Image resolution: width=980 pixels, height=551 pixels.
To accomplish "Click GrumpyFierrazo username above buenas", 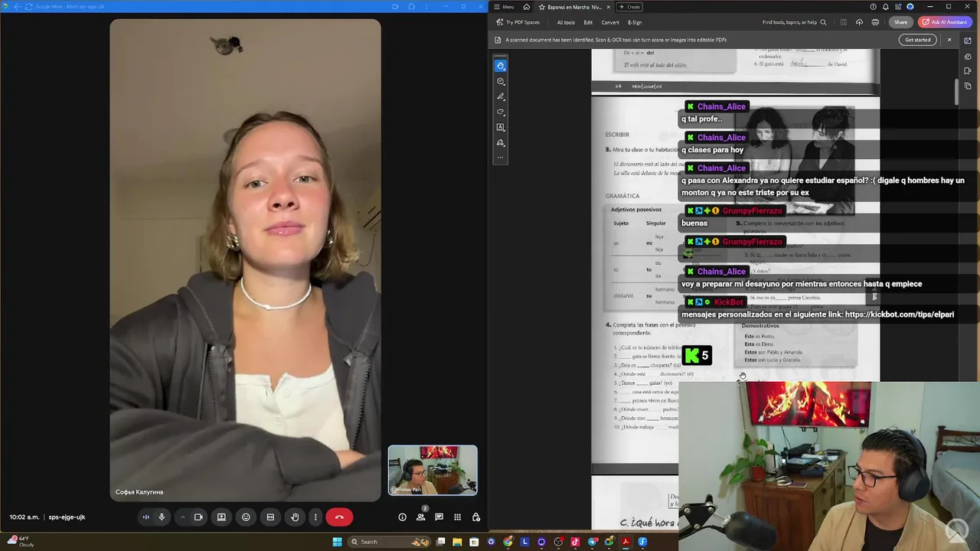I will 752,210.
